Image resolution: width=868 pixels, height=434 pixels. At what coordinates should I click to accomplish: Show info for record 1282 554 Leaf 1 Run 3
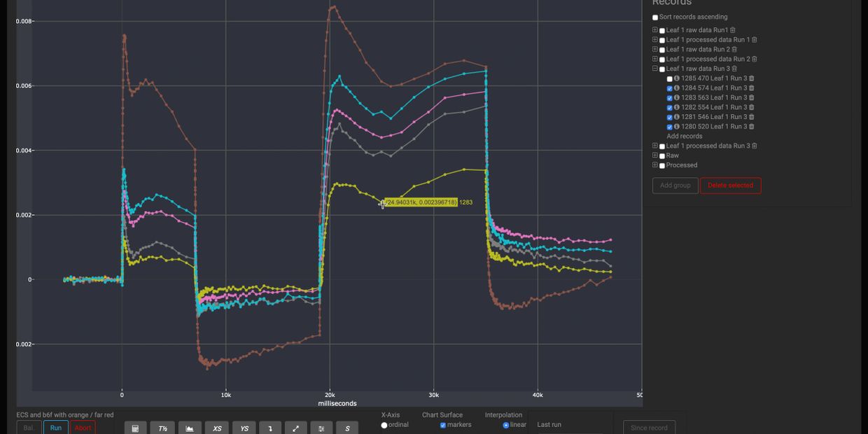click(677, 108)
